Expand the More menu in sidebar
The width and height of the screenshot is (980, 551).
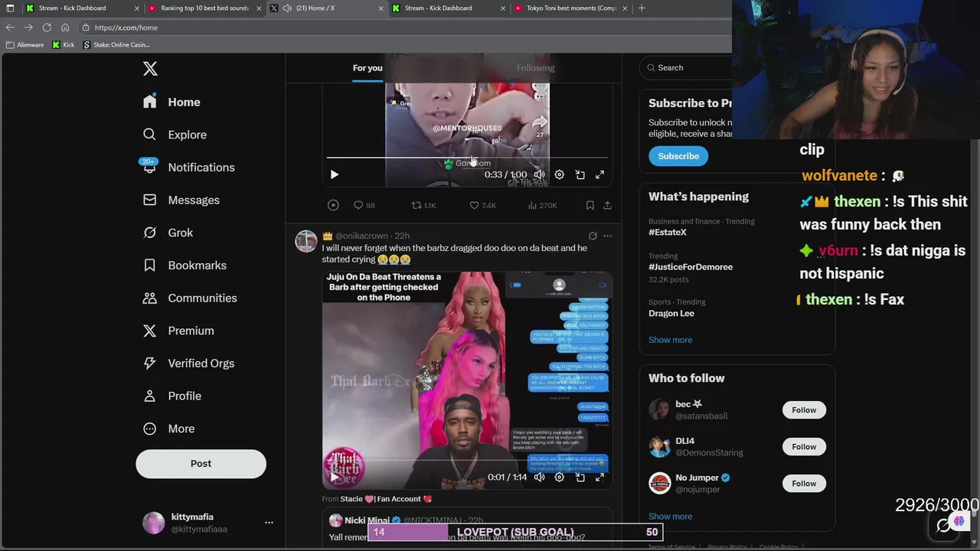coord(168,429)
